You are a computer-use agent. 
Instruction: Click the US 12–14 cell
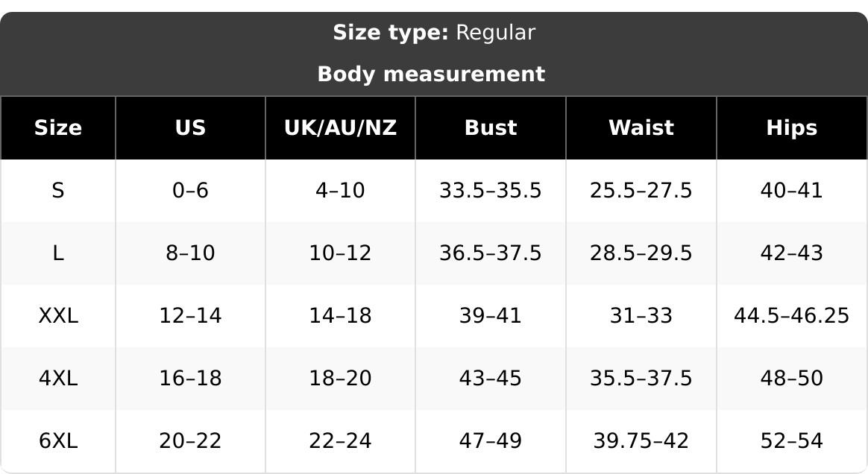click(190, 316)
